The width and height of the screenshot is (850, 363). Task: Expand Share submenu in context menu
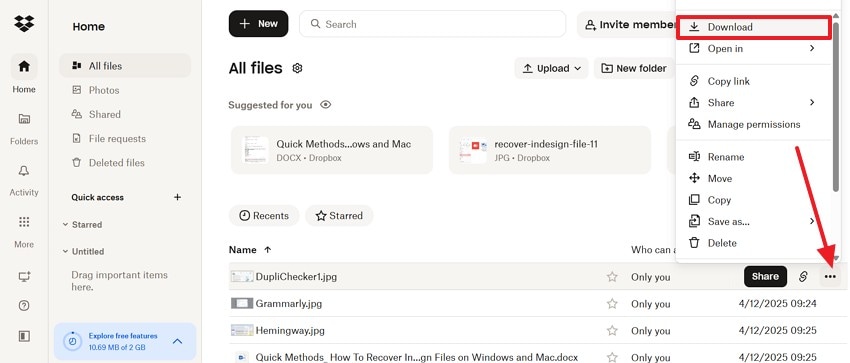tap(812, 102)
